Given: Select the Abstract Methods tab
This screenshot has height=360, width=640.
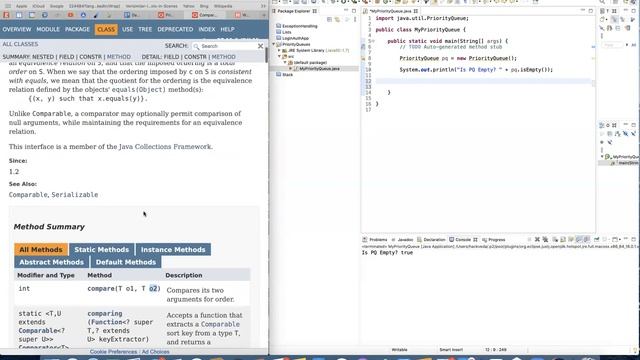Looking at the screenshot, I should 51,262.
